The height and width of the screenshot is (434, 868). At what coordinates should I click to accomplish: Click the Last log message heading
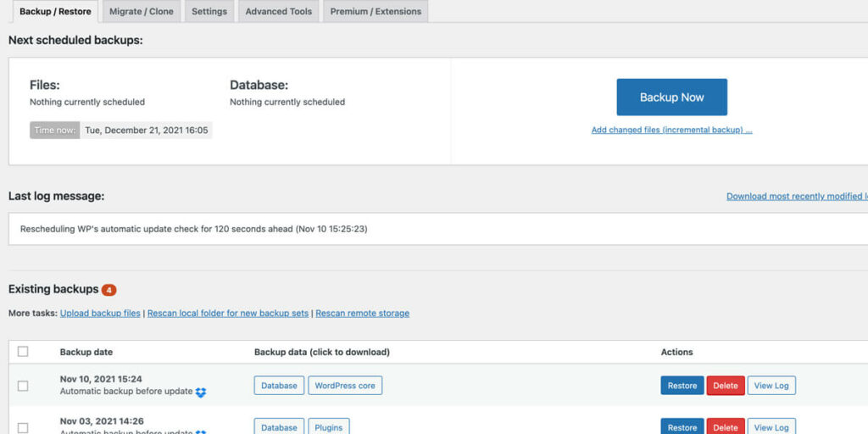pos(57,196)
